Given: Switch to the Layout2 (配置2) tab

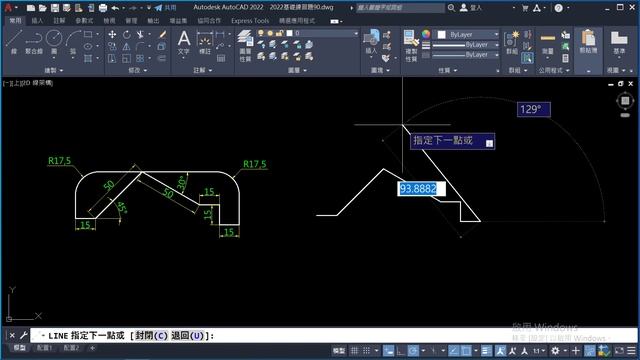Looking at the screenshot, I should coord(71,348).
